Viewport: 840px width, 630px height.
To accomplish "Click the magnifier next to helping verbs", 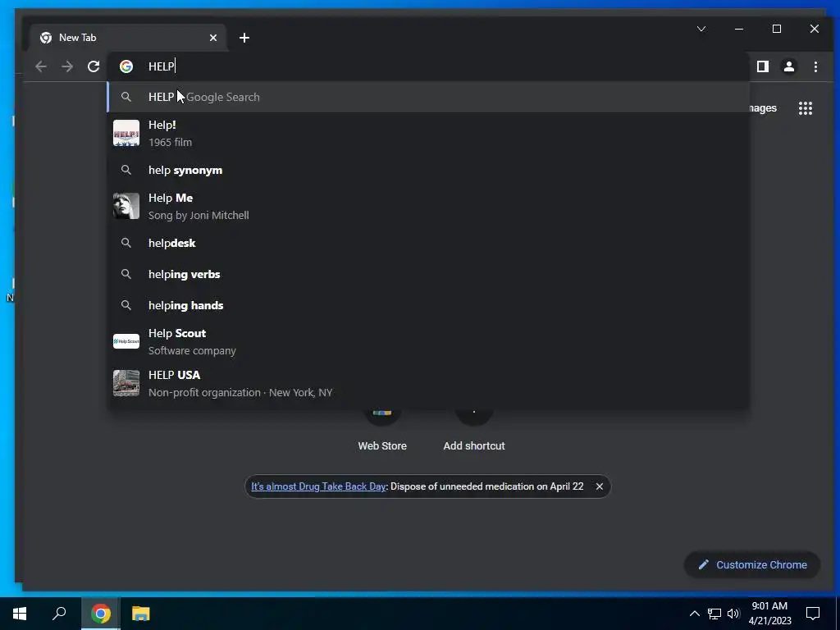I will click(126, 274).
